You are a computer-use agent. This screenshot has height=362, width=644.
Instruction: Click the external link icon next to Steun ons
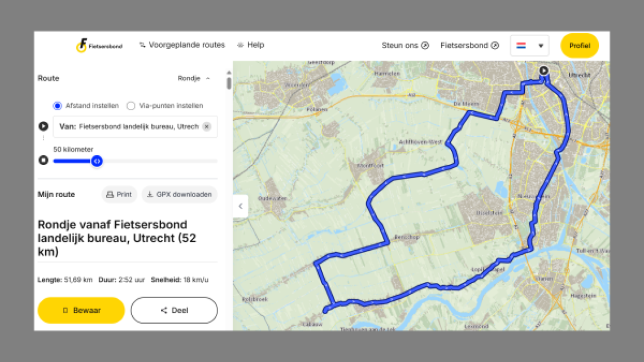(x=425, y=46)
